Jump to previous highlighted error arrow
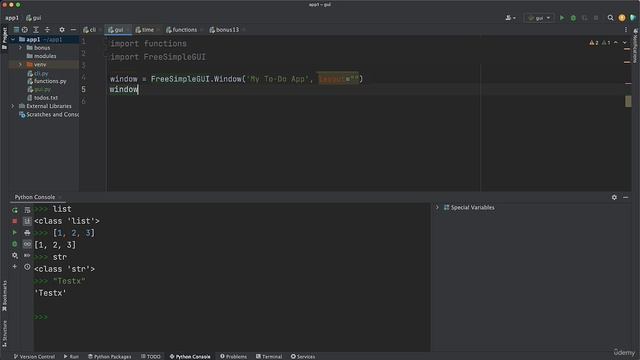640x360 pixels. pyautogui.click(x=616, y=42)
